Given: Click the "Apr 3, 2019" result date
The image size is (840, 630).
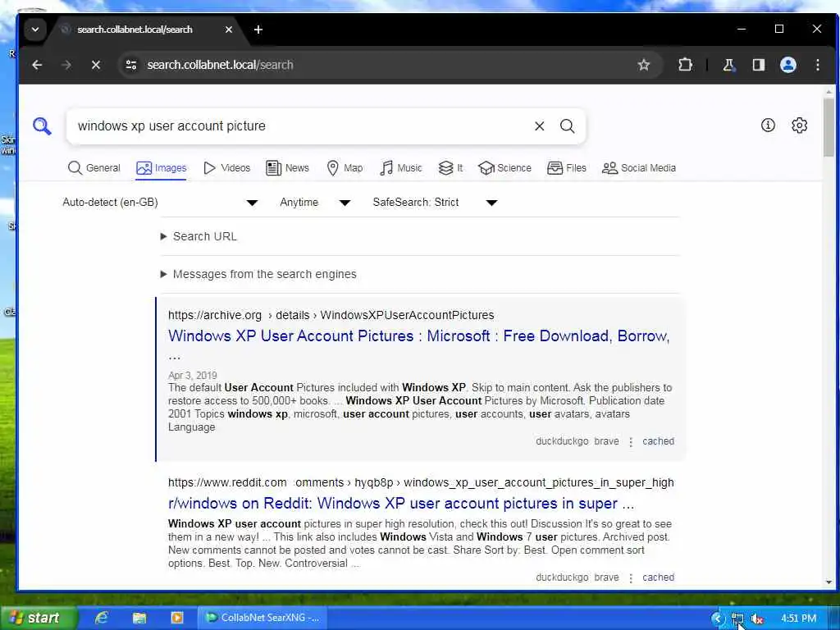Looking at the screenshot, I should coord(192,375).
